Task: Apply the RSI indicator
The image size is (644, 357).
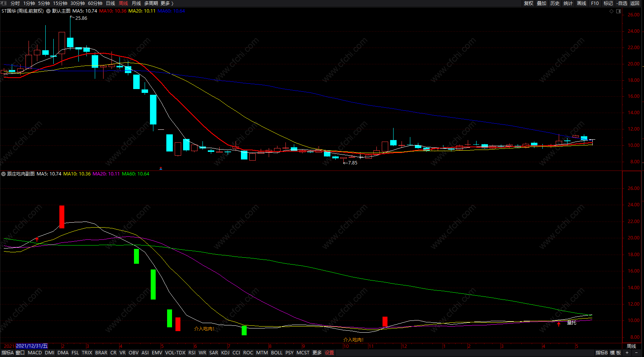Action: [192, 353]
